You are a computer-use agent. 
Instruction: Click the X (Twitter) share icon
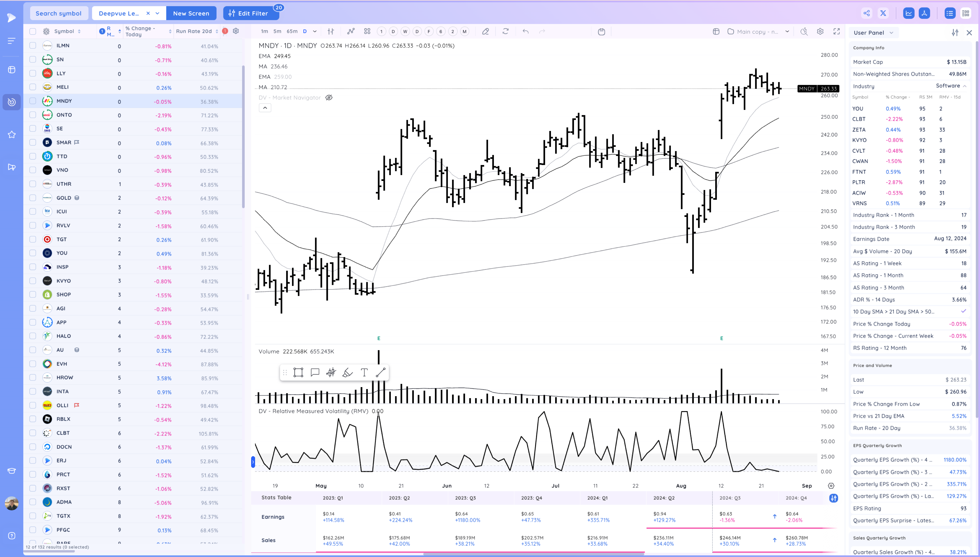pos(883,13)
